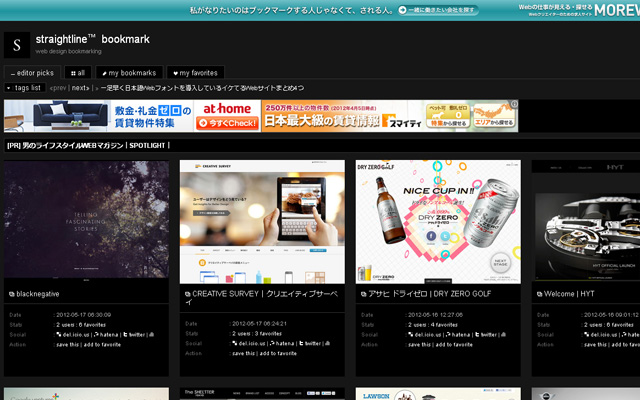Open the DRY ZERO GOLF title link
This screenshot has height=400, width=640.
tap(429, 294)
